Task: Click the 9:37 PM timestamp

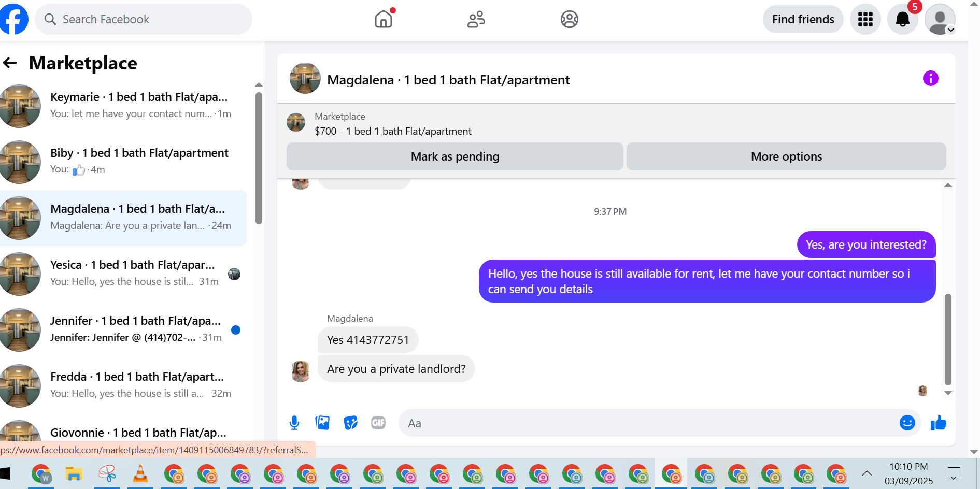Action: click(x=610, y=212)
